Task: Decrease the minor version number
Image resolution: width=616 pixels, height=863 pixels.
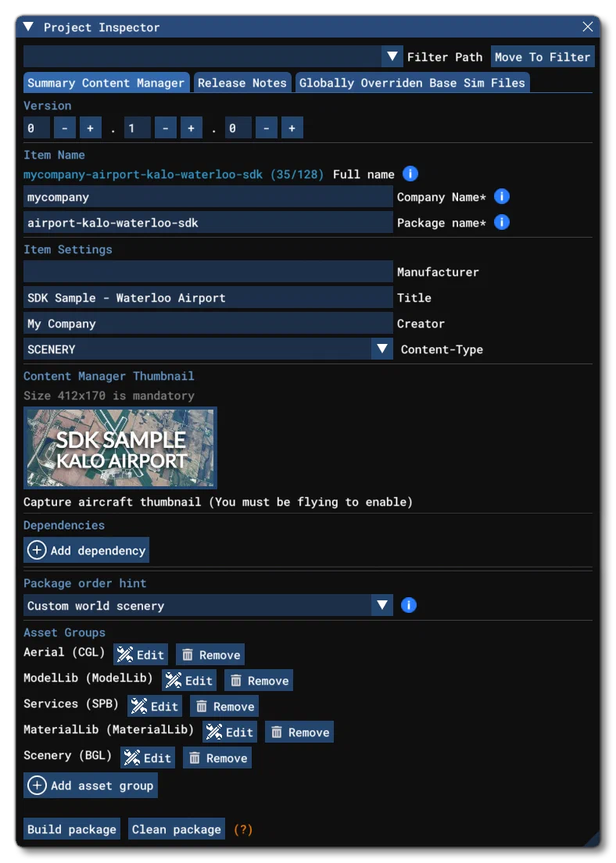Action: pos(165,127)
